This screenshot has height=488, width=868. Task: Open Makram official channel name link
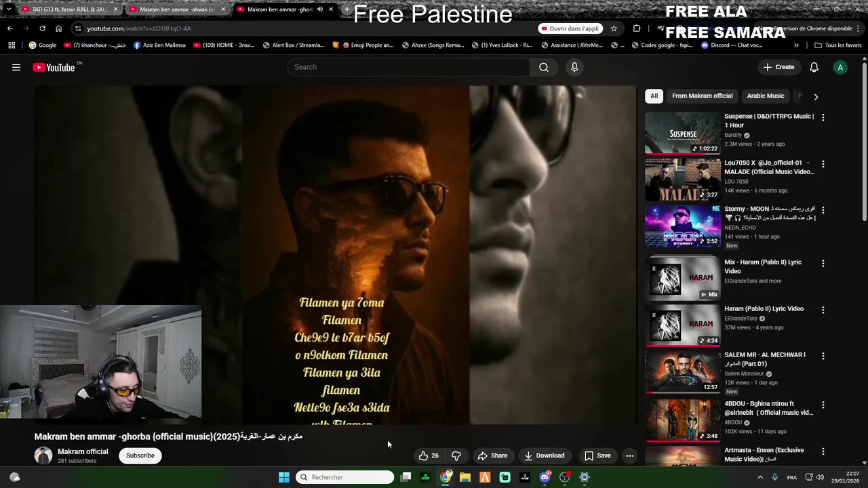[83, 451]
